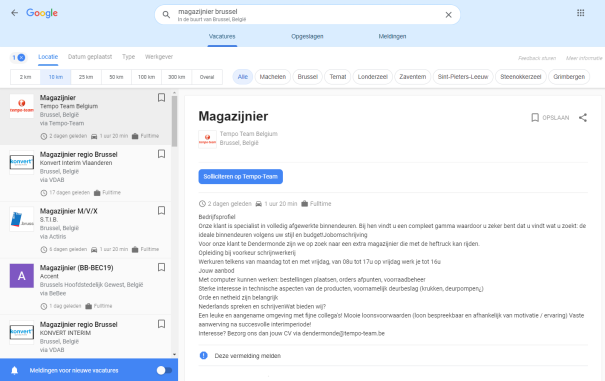This screenshot has width=605, height=381.
Task: Select the Magazijnier M/V/X job title
Action: (69, 211)
